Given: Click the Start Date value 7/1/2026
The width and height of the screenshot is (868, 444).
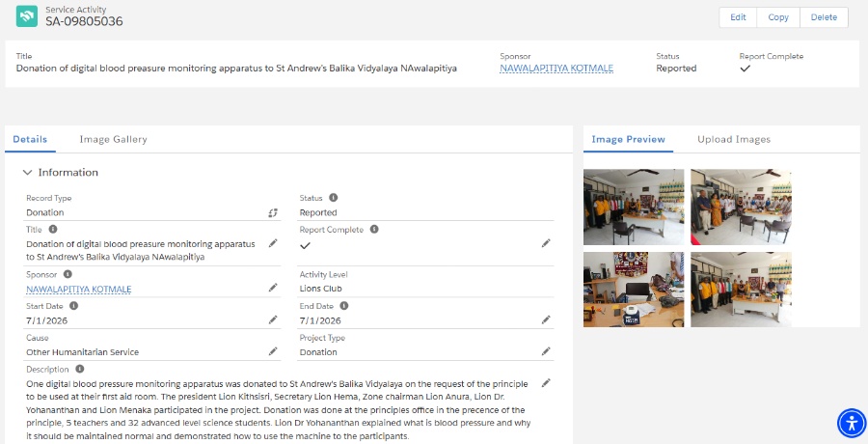Looking at the screenshot, I should pyautogui.click(x=47, y=320).
